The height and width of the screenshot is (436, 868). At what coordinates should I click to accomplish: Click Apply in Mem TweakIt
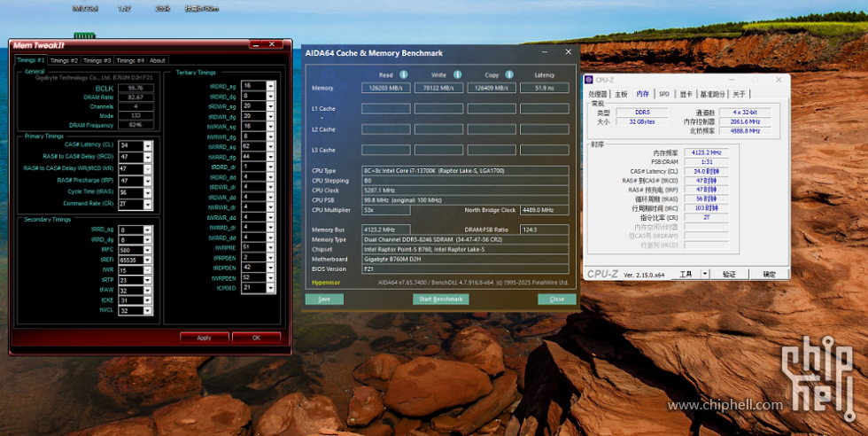[205, 338]
